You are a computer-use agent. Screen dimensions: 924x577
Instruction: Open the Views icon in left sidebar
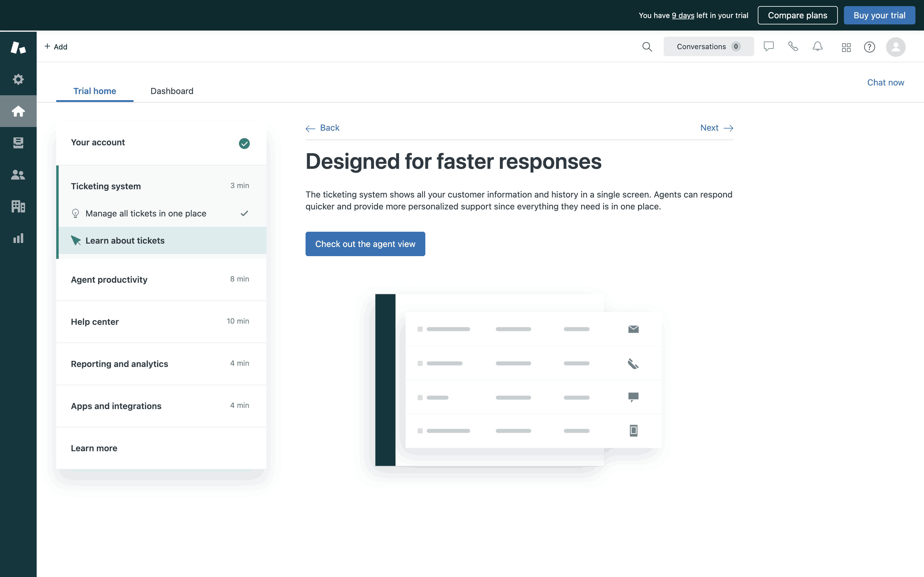18,143
